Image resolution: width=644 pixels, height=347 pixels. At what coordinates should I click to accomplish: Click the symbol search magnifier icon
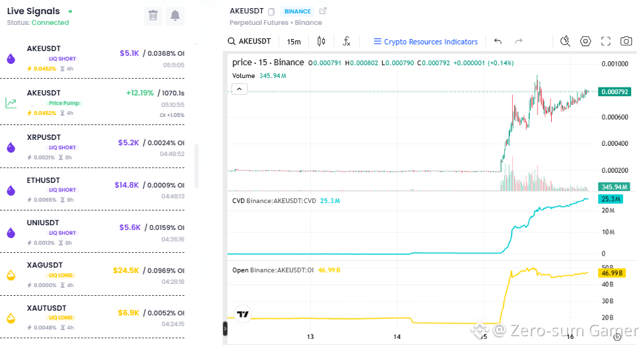pos(231,42)
